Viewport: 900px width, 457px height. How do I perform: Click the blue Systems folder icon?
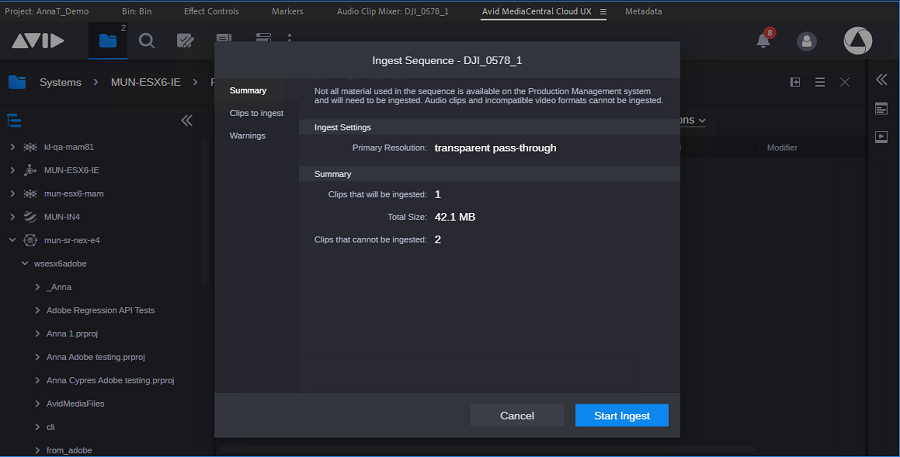pyautogui.click(x=17, y=82)
